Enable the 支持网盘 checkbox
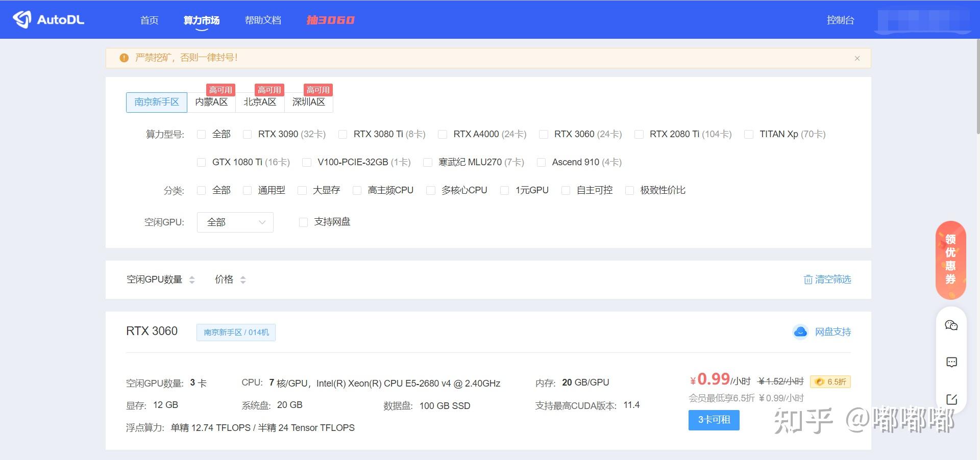 (303, 222)
